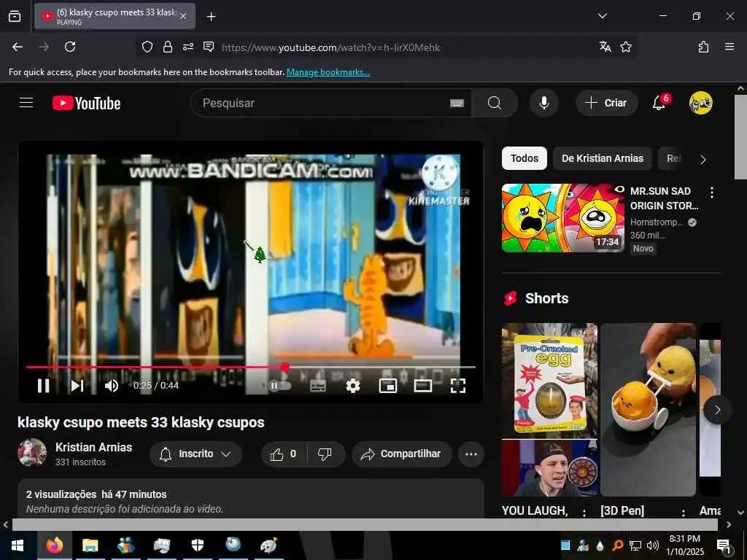Open Firefox application menu

tap(729, 47)
